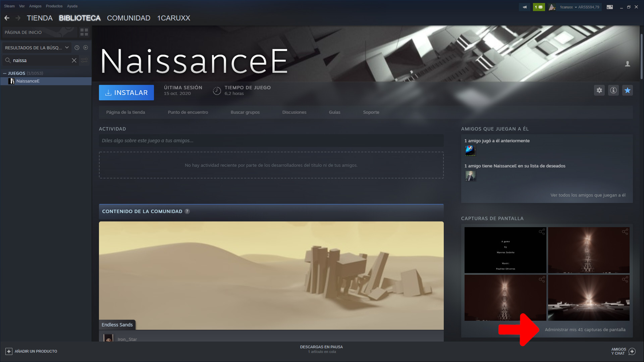The width and height of the screenshot is (644, 362).
Task: Open the green notification mail indicator
Action: pos(539,7)
